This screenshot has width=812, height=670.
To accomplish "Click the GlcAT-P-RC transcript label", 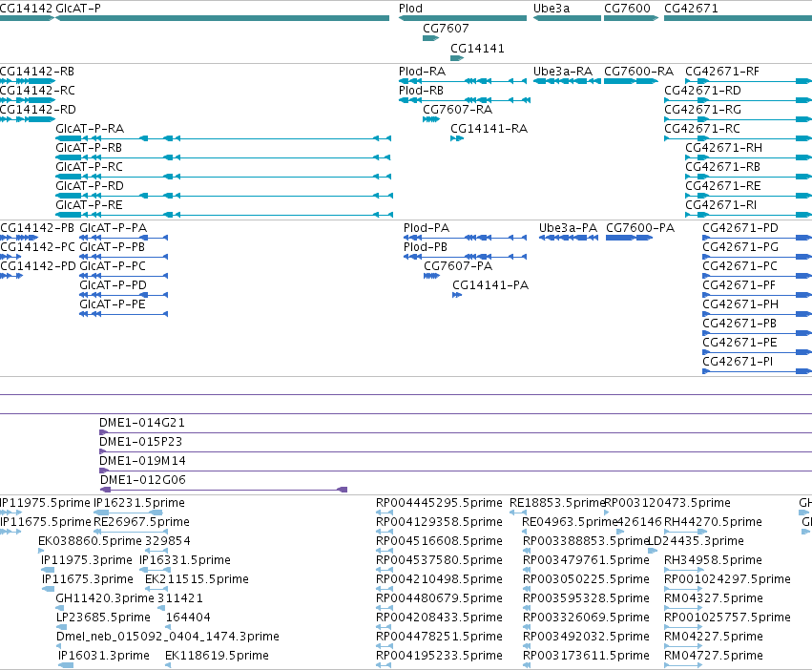I will (89, 167).
